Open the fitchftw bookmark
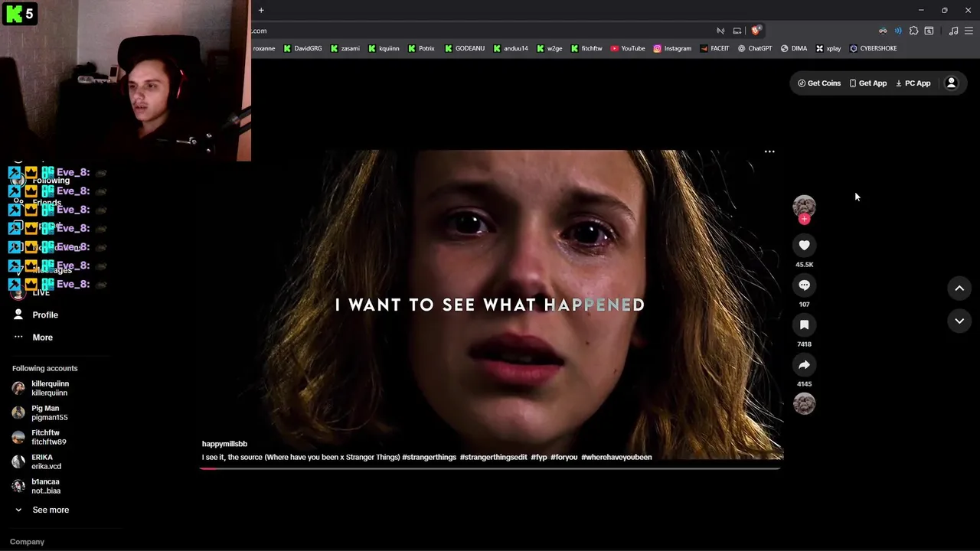This screenshot has width=980, height=551. click(x=586, y=48)
